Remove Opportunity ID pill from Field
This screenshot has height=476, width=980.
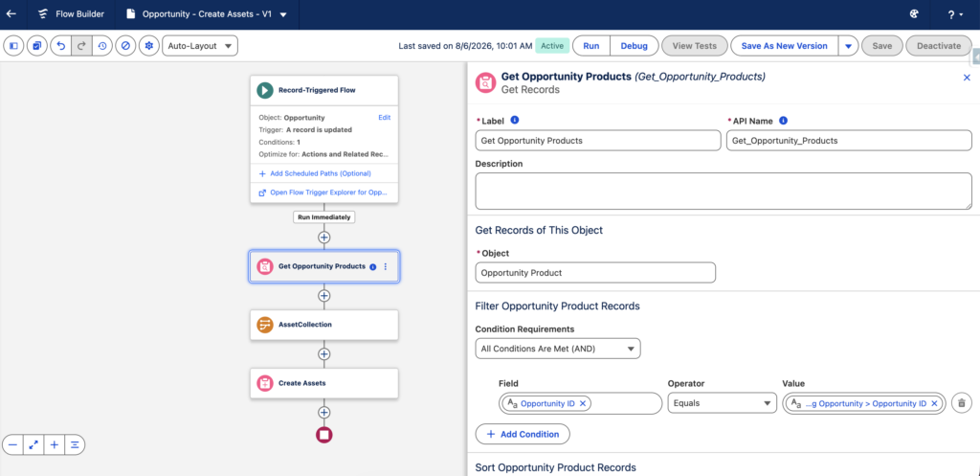[583, 404]
